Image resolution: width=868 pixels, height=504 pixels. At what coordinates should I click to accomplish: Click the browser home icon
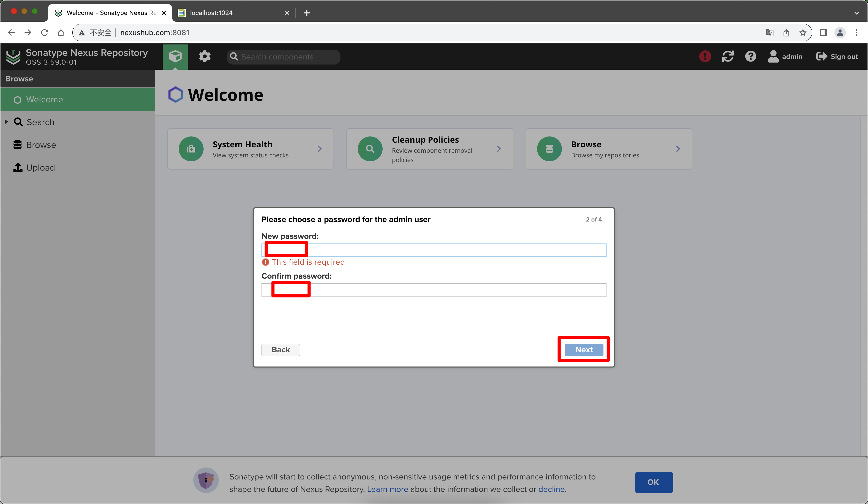click(x=61, y=32)
